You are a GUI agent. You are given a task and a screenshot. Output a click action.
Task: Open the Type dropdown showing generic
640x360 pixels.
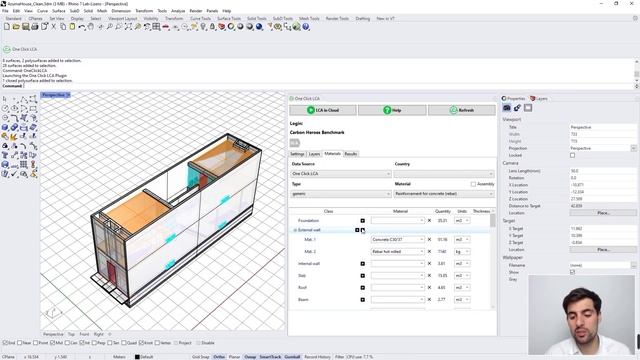point(340,194)
